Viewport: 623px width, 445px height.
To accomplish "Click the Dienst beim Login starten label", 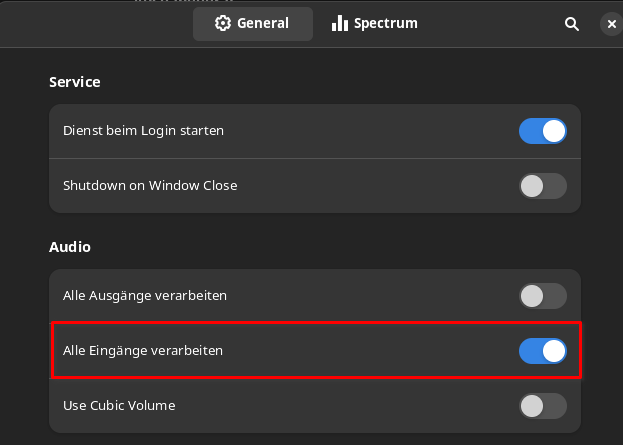I will pyautogui.click(x=143, y=131).
